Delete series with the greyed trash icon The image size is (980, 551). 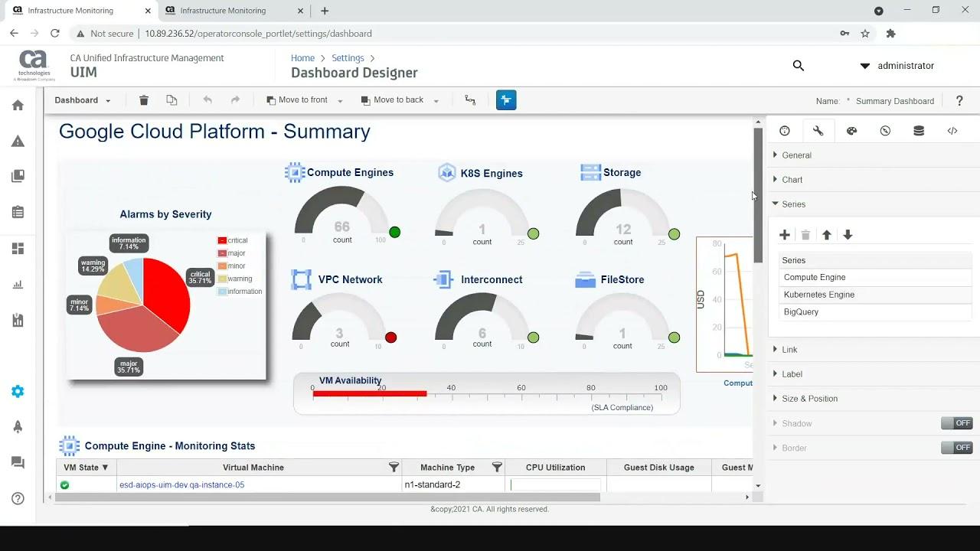coord(805,235)
